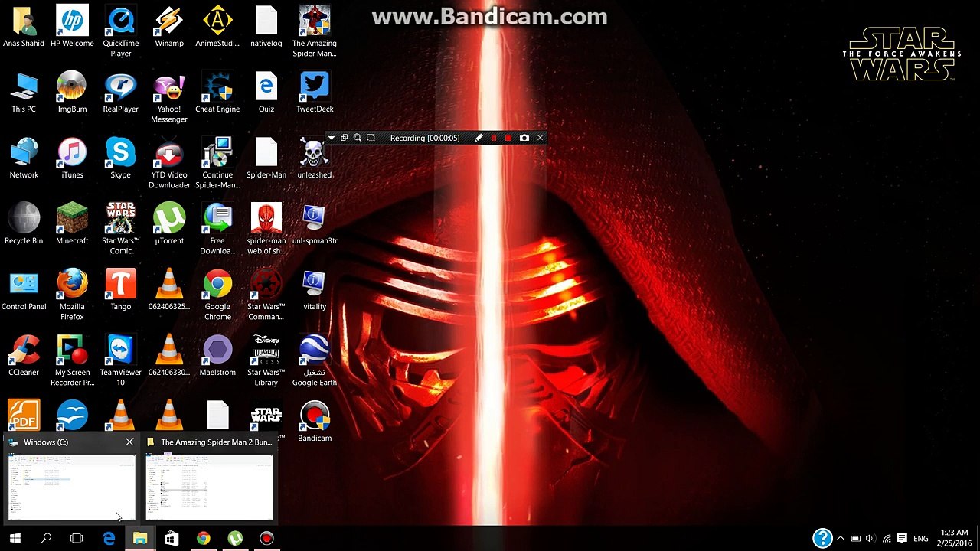Click the ENG language indicator
Viewport: 980px width, 551px height.
(x=921, y=539)
